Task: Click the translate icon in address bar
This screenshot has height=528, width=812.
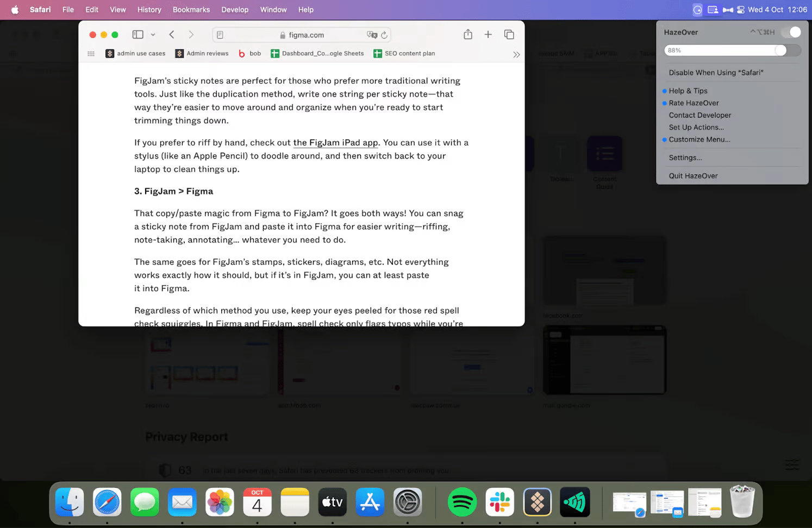Action: click(x=372, y=35)
